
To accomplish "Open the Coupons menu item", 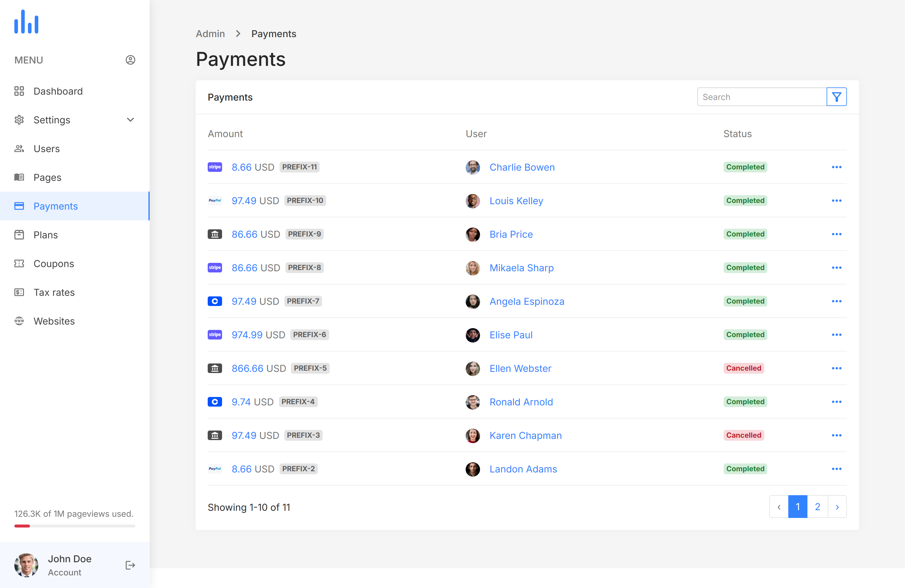I will (x=54, y=263).
